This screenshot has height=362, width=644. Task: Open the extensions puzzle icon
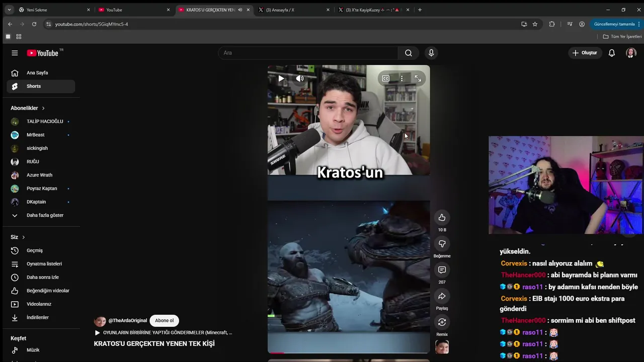click(552, 24)
